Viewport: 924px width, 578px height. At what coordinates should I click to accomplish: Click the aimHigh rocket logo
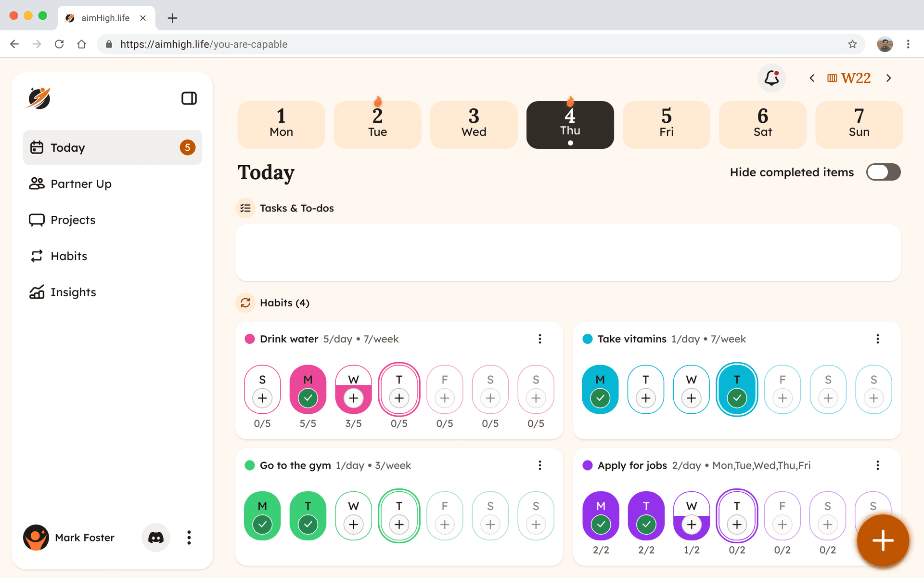(x=39, y=98)
